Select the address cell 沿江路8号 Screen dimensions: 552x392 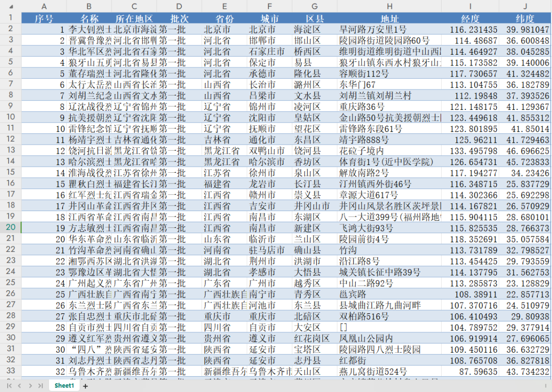tap(389, 261)
